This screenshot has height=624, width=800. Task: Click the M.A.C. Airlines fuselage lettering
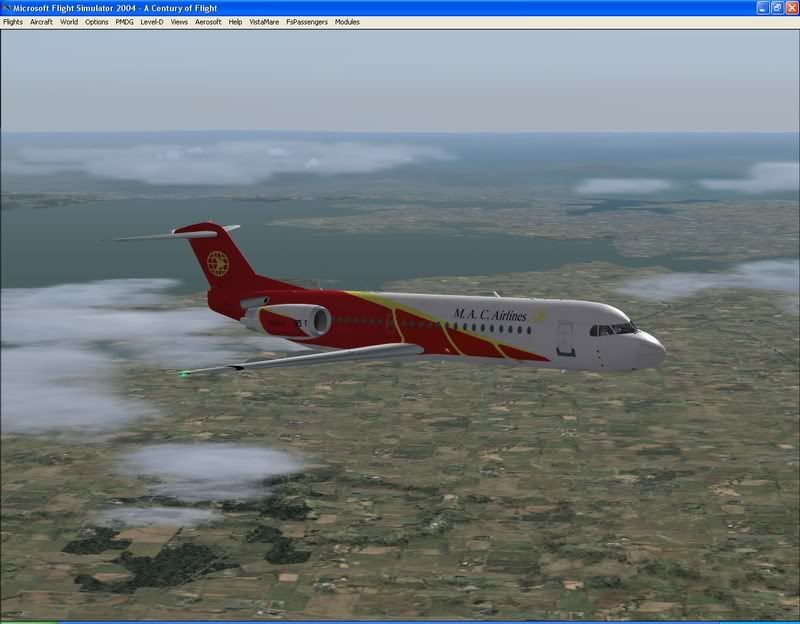(x=489, y=314)
